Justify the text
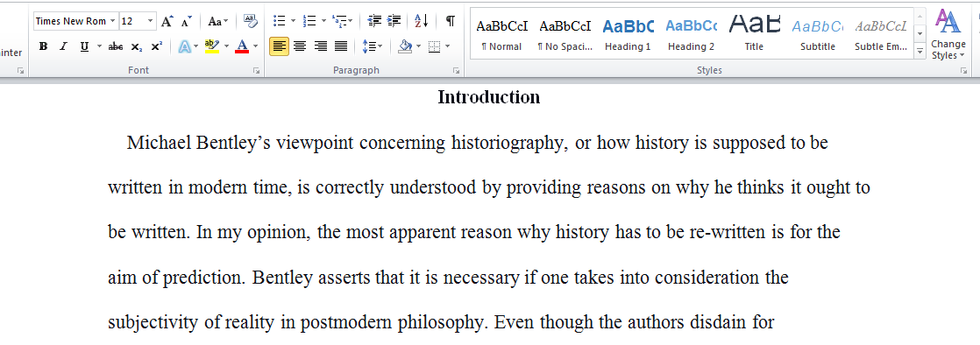Image resolution: width=980 pixels, height=345 pixels. tap(341, 46)
